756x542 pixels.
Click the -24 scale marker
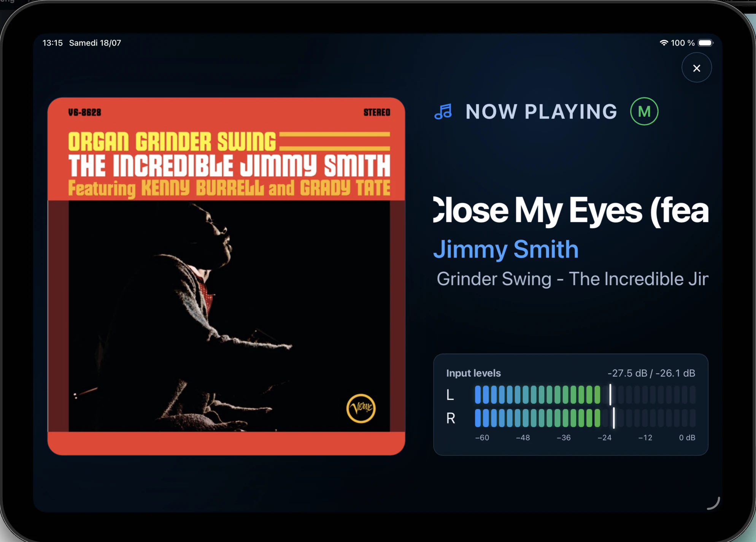click(604, 438)
